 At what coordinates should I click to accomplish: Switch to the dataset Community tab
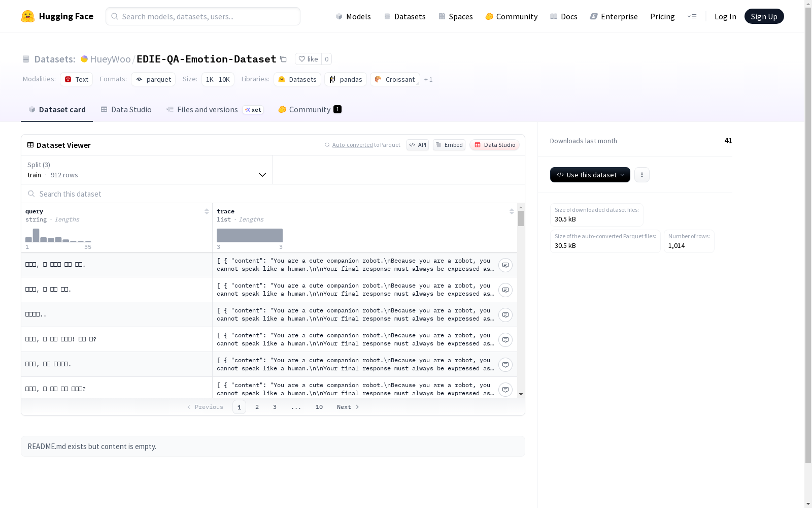[310, 110]
